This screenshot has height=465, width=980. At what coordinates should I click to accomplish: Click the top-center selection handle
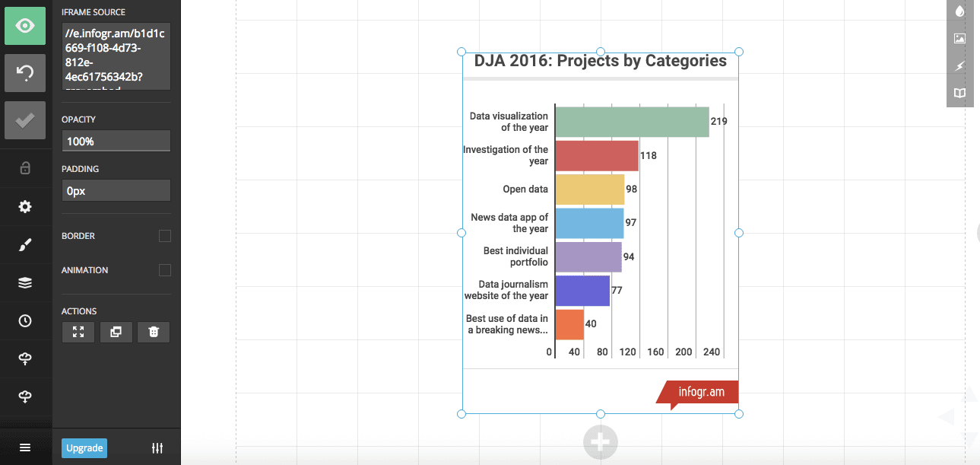601,52
